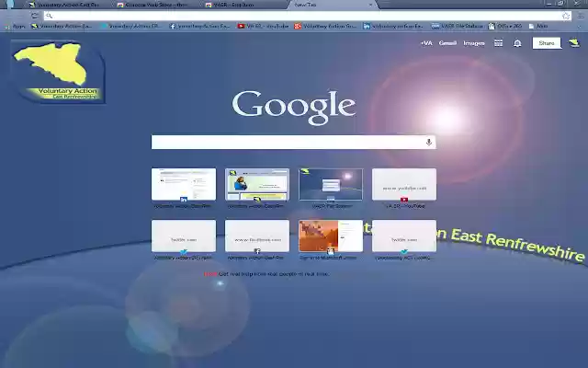Open the Gmail link
The height and width of the screenshot is (368, 588).
point(447,43)
